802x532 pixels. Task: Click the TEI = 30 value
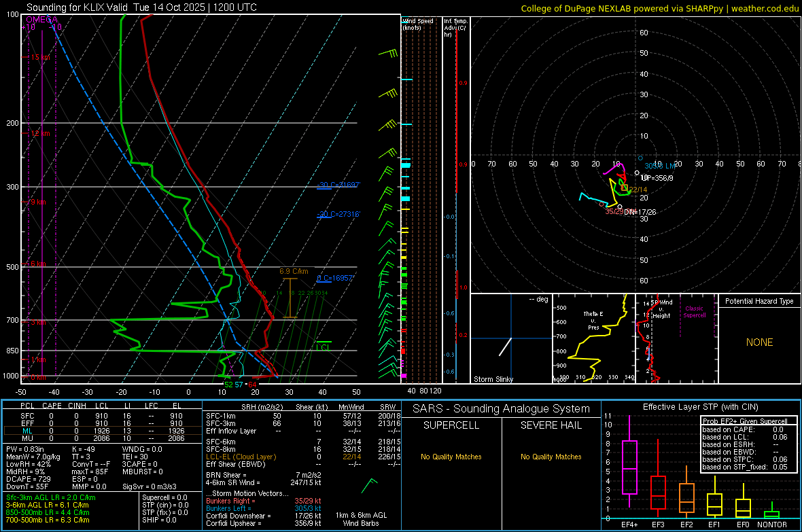point(135,457)
